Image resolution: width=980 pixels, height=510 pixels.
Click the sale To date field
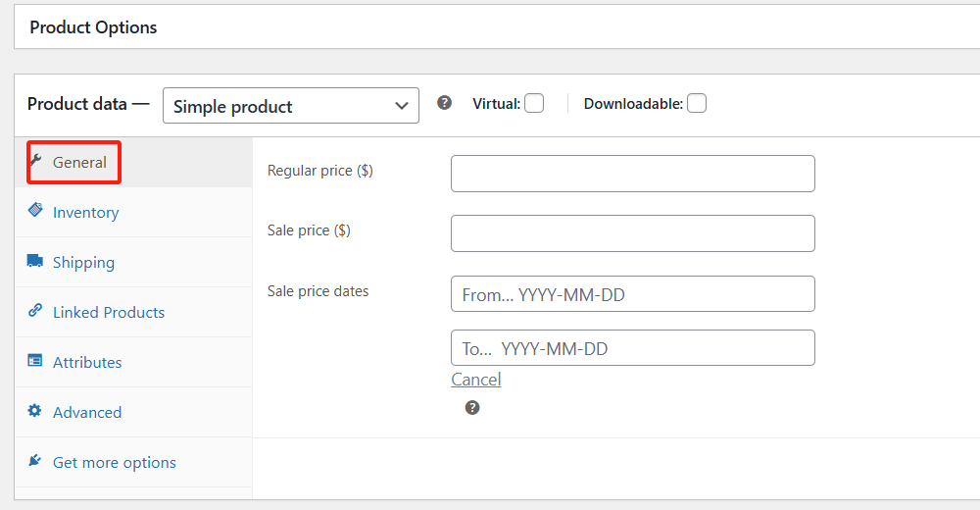click(632, 347)
